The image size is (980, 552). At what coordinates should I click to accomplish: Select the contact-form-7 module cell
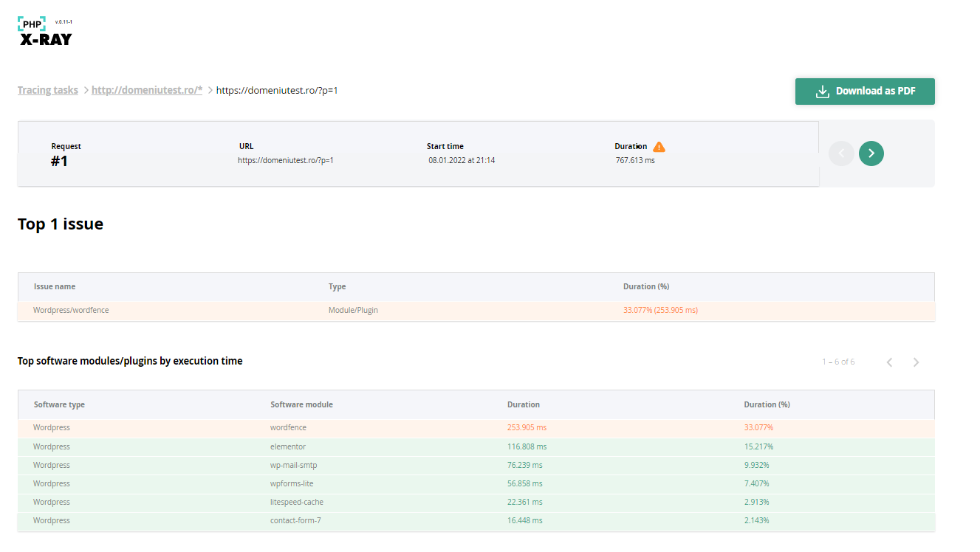[x=295, y=520]
